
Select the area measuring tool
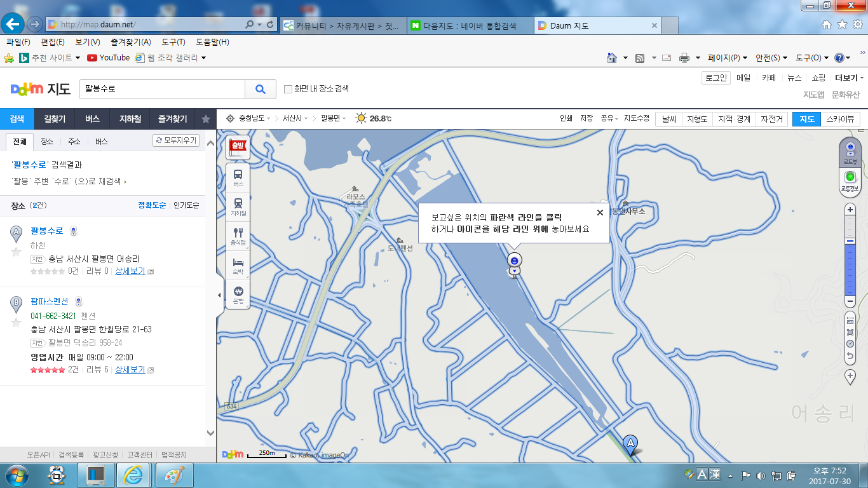tap(850, 332)
